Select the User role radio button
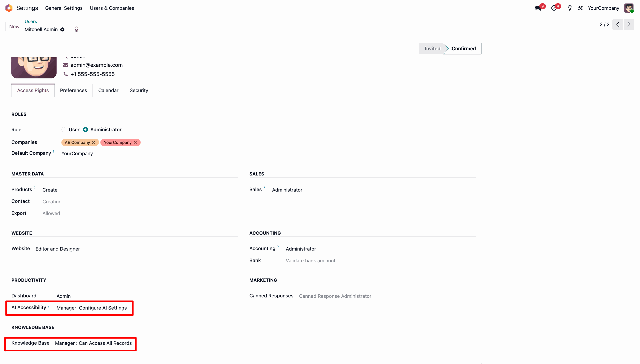Screen dimensions: 640x364 (x=64, y=130)
